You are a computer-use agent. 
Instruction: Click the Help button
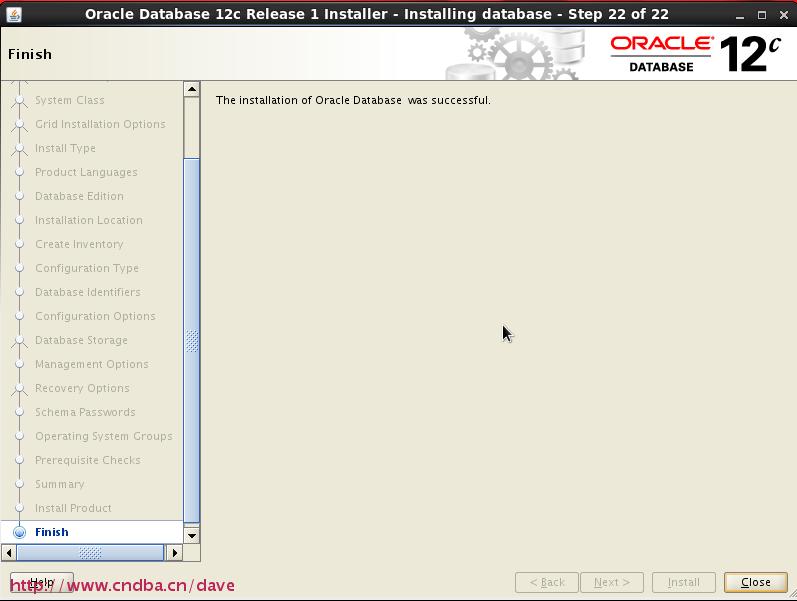[42, 582]
